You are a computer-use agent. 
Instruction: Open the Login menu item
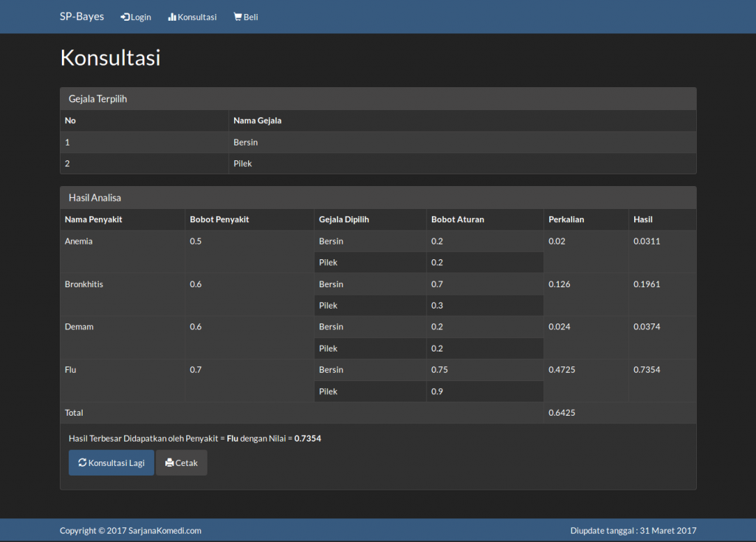pos(136,17)
